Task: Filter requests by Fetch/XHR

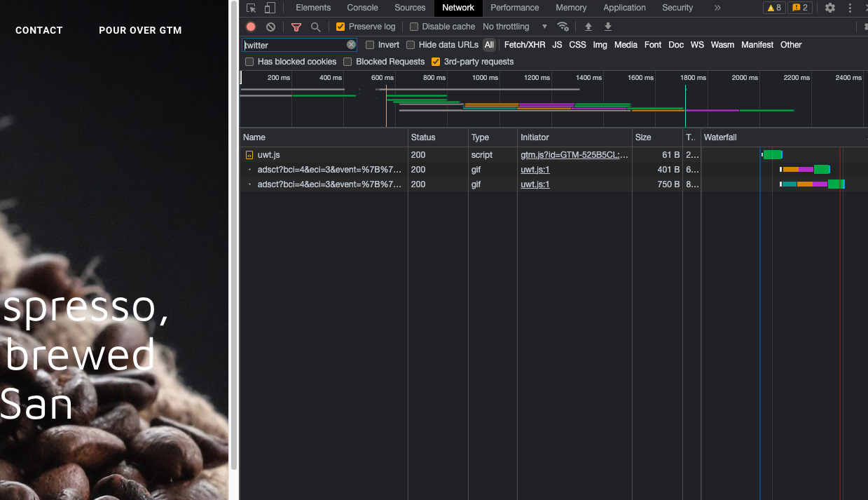Action: click(x=525, y=45)
